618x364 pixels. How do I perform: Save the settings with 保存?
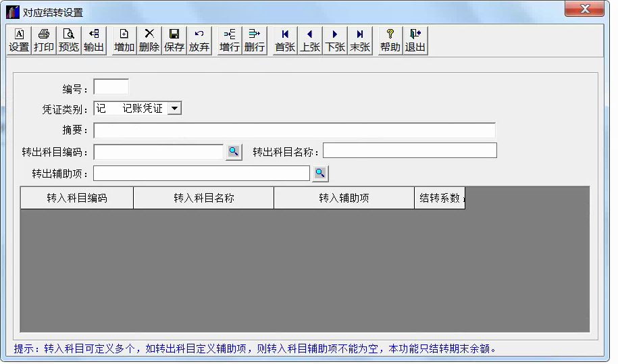pyautogui.click(x=174, y=41)
